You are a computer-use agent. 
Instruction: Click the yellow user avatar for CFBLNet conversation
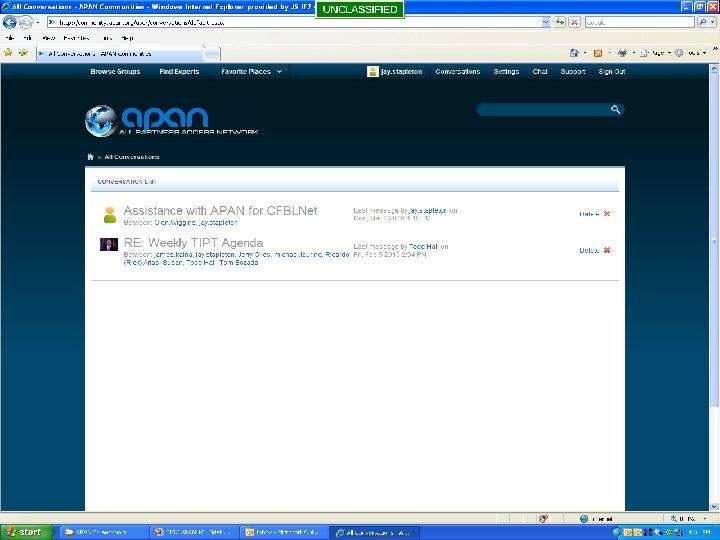point(110,214)
